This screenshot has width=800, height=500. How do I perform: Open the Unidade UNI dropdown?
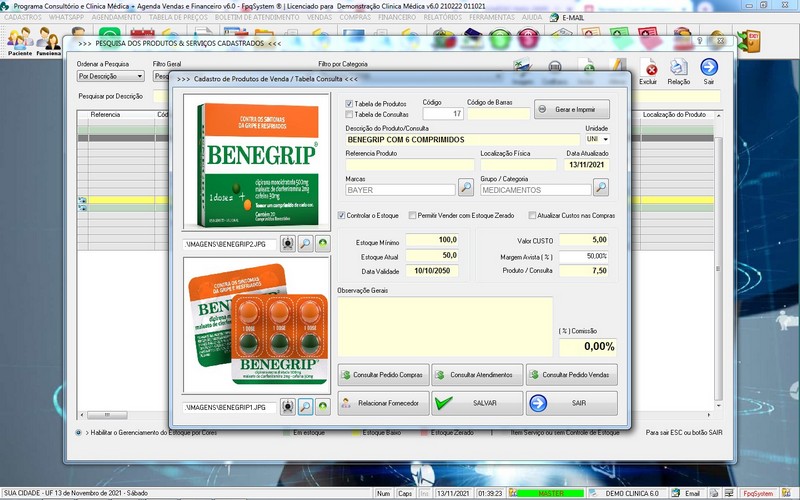[606, 139]
